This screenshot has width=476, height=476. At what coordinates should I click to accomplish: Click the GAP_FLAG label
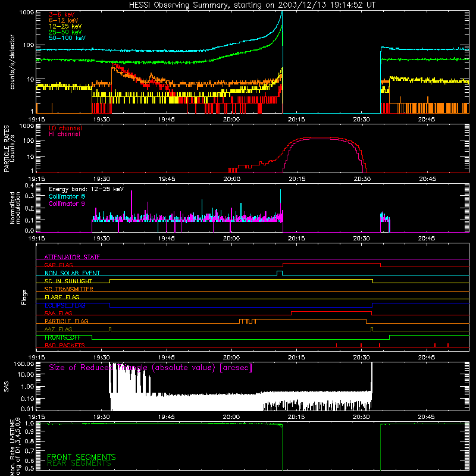coord(58,265)
